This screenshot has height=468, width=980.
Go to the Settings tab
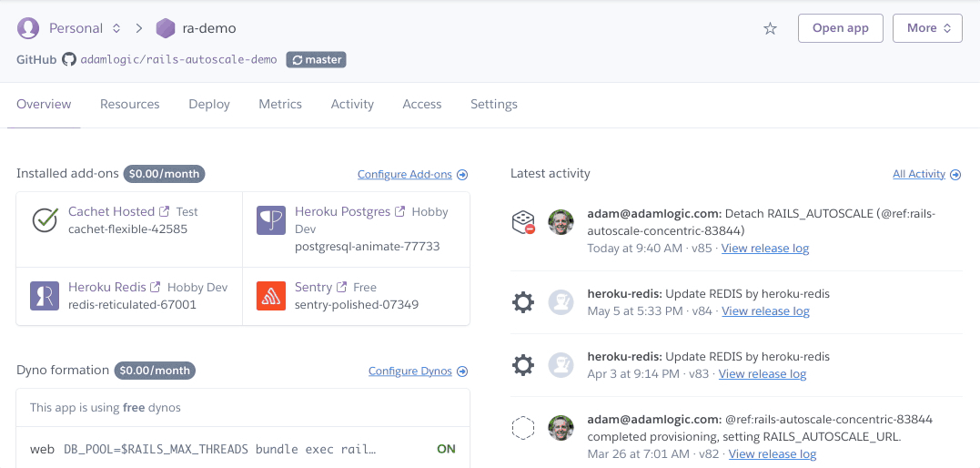click(x=493, y=104)
